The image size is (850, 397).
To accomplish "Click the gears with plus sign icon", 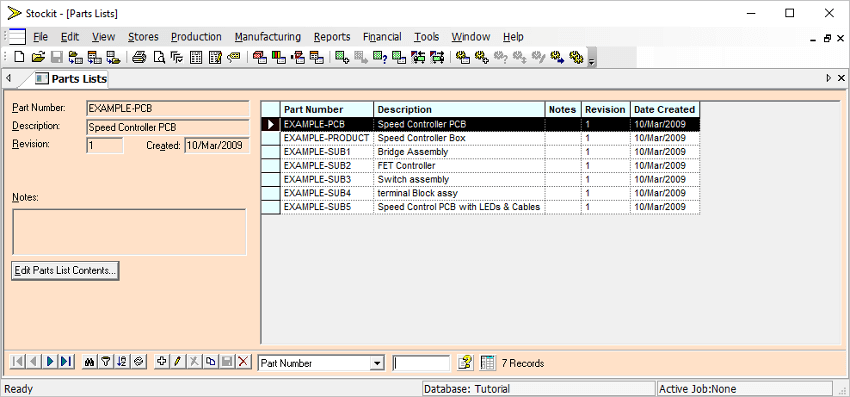I will coord(481,57).
